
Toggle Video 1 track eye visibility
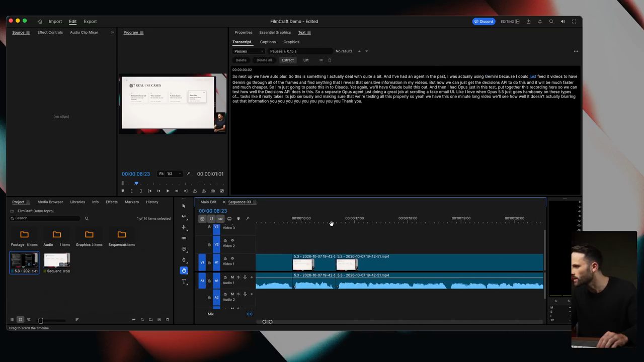tap(232, 258)
